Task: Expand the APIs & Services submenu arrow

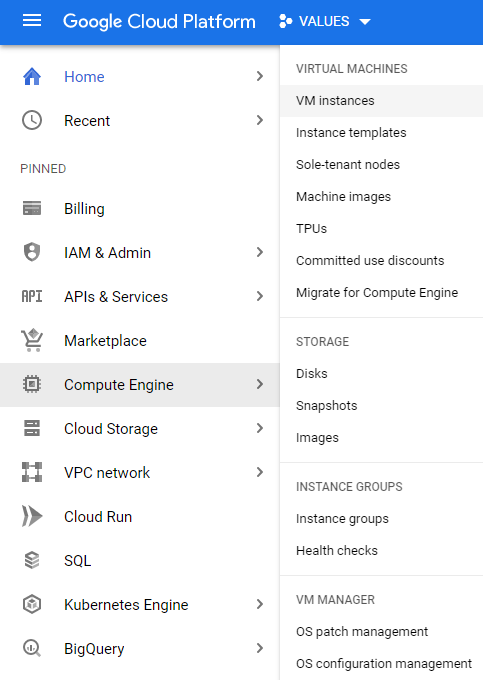Action: tap(260, 296)
